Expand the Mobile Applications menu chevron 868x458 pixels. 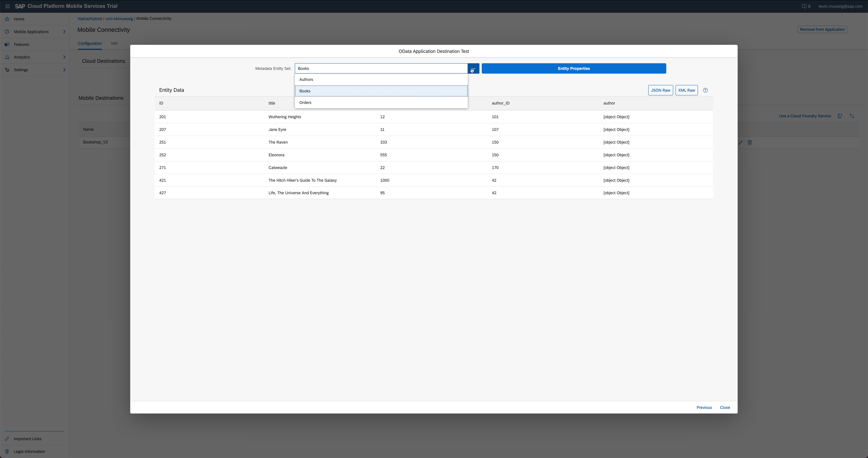point(64,32)
